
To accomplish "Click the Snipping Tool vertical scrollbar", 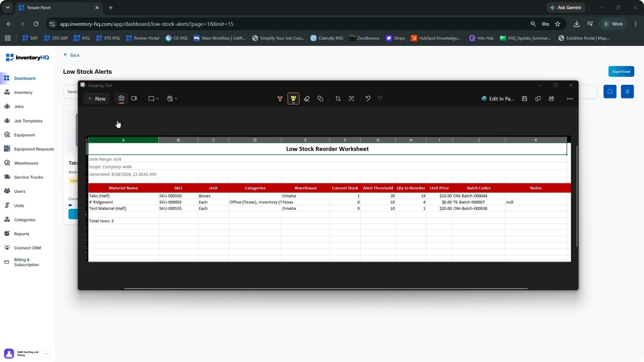I will click(x=577, y=196).
